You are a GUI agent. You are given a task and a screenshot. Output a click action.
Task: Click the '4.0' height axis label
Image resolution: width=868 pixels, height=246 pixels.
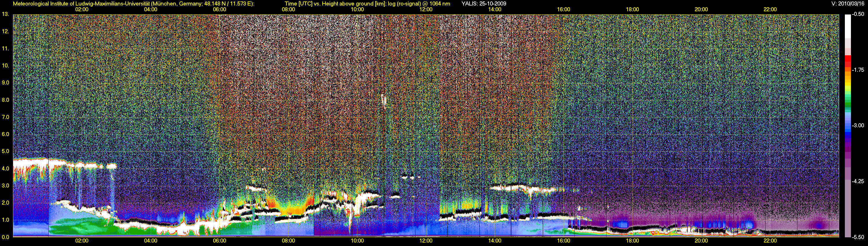point(5,168)
